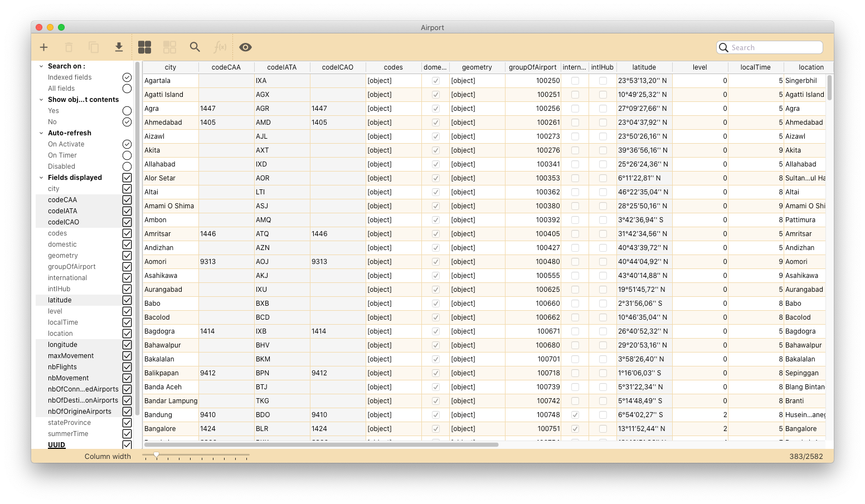Image resolution: width=865 pixels, height=504 pixels.
Task: Choose No for show object contents
Action: (127, 122)
